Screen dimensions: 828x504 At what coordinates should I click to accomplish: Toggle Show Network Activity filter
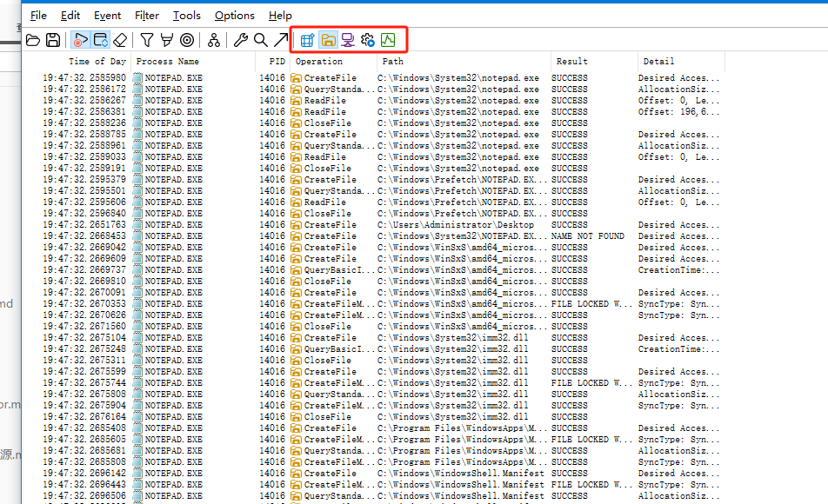coord(348,40)
